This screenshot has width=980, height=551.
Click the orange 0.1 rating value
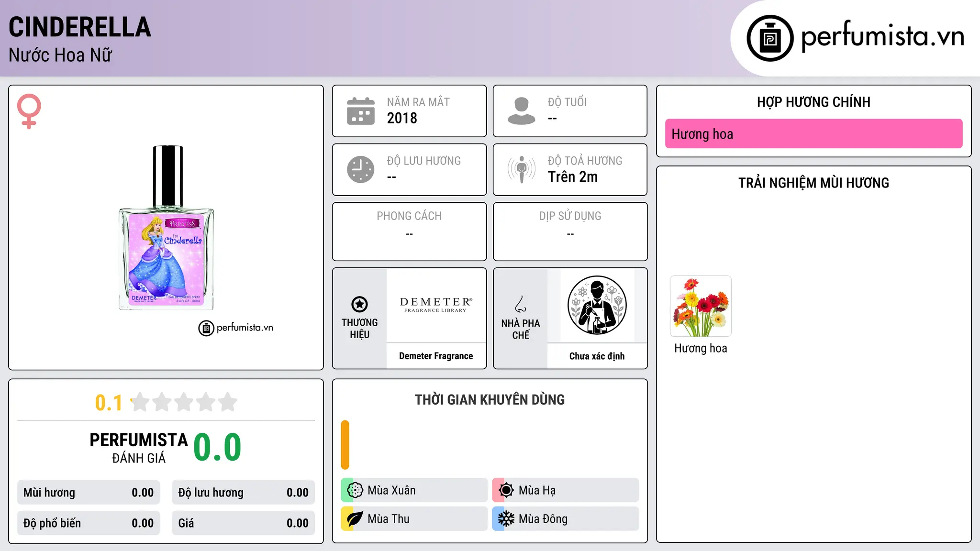109,403
